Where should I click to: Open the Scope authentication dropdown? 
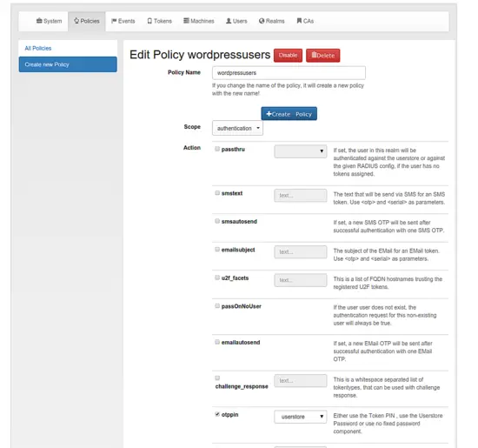(x=237, y=128)
